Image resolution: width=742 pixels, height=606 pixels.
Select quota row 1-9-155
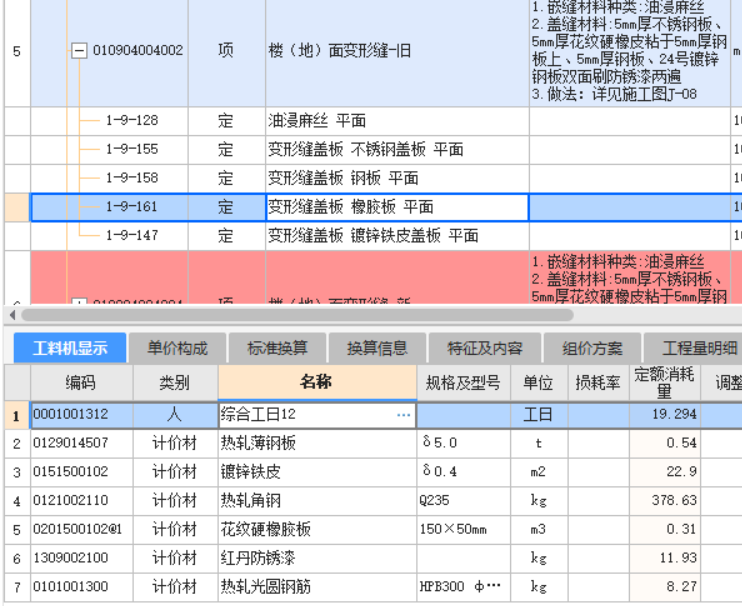coord(132,149)
